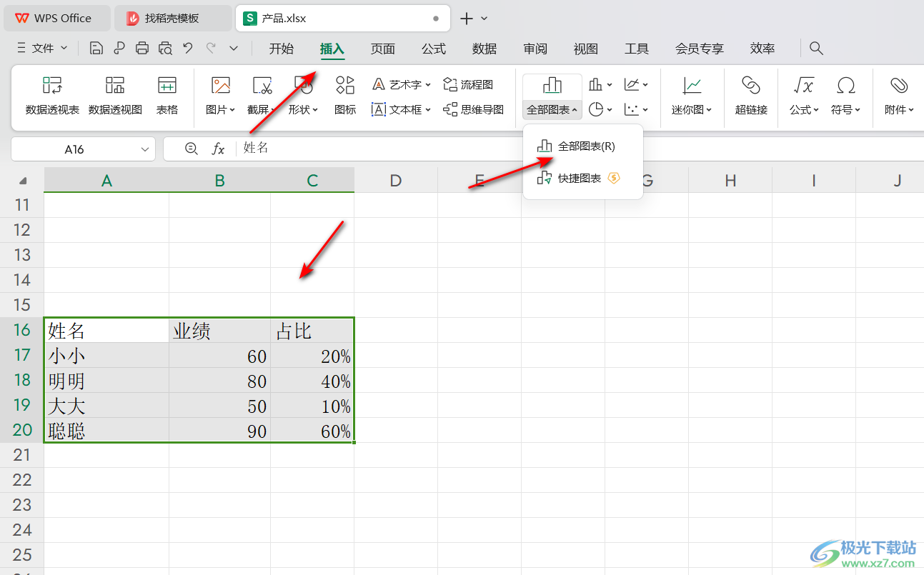This screenshot has height=575, width=924.
Task: Click the 全部图表 chart icon in ribbon
Action: (552, 86)
